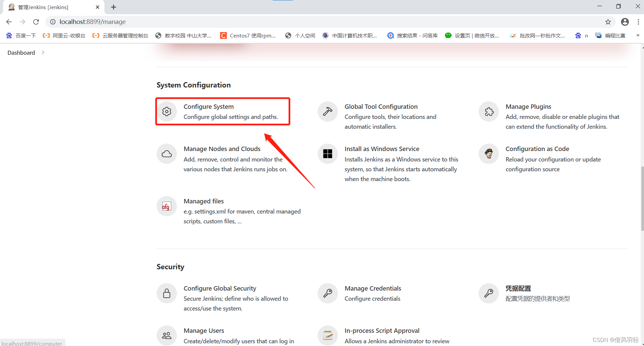Open the 编程比赛 bookmark

tap(610, 35)
